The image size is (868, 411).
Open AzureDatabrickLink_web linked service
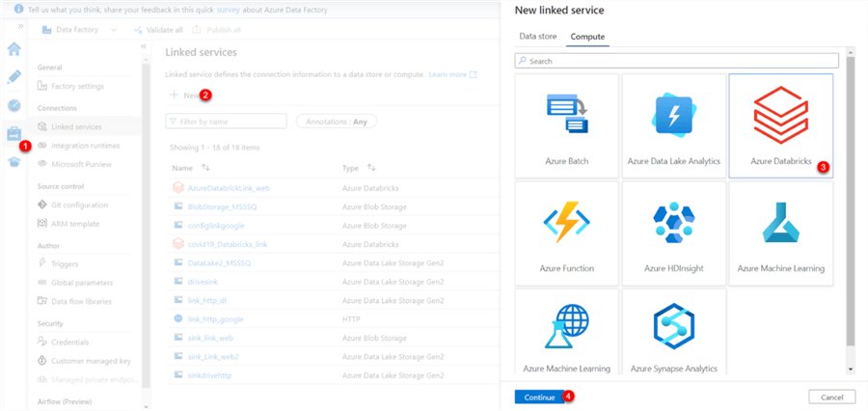click(229, 188)
